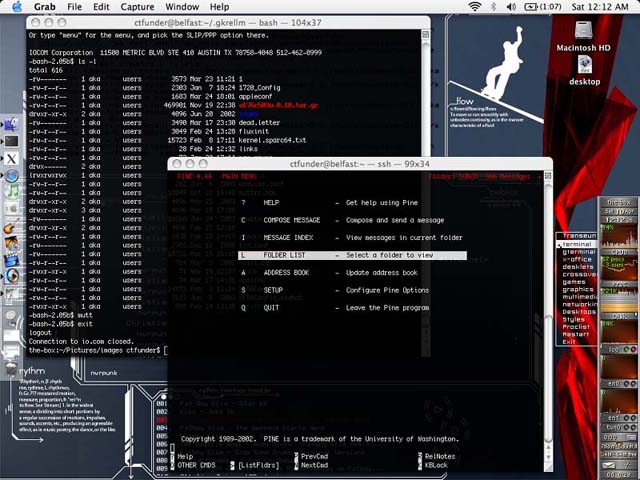Click the bash prompt cursor line

coord(98,350)
